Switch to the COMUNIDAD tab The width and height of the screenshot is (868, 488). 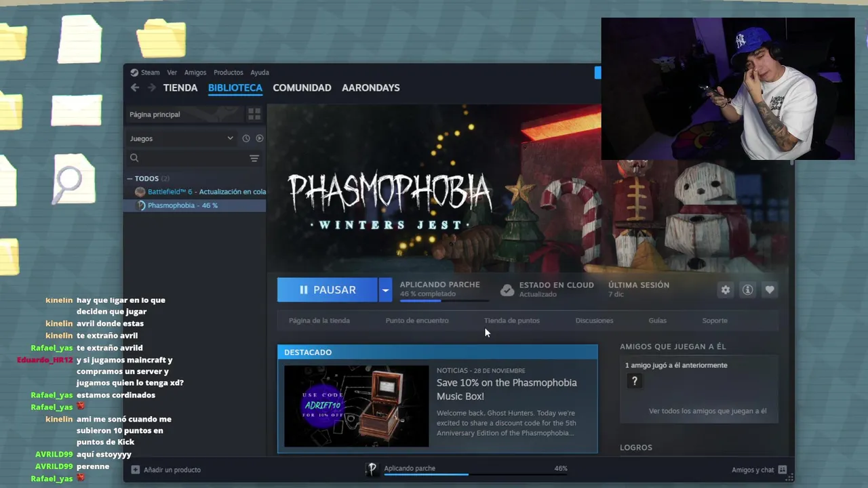302,87
